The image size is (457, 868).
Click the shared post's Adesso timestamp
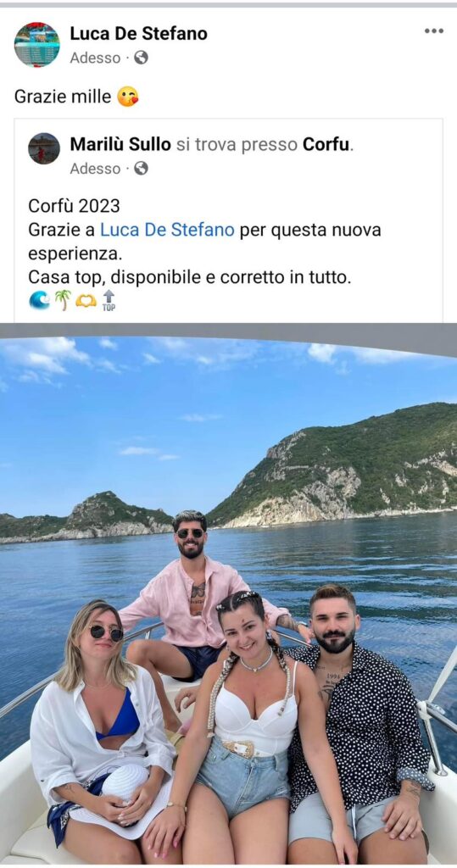coord(95,169)
